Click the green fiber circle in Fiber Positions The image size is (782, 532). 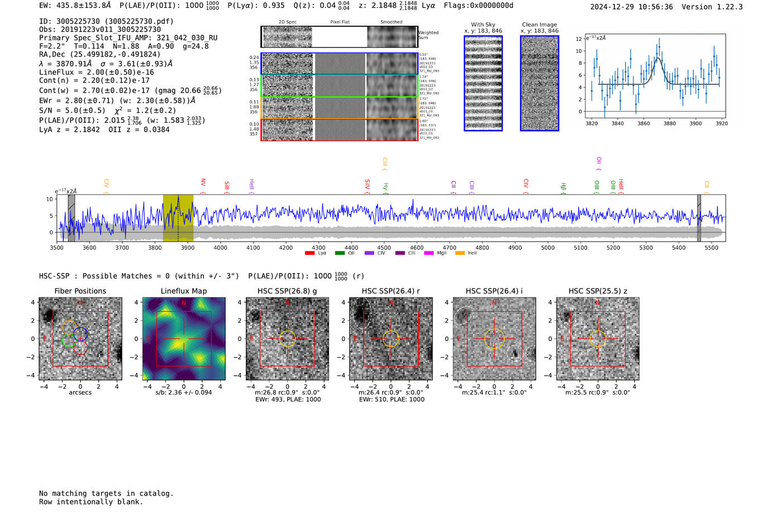tap(69, 340)
